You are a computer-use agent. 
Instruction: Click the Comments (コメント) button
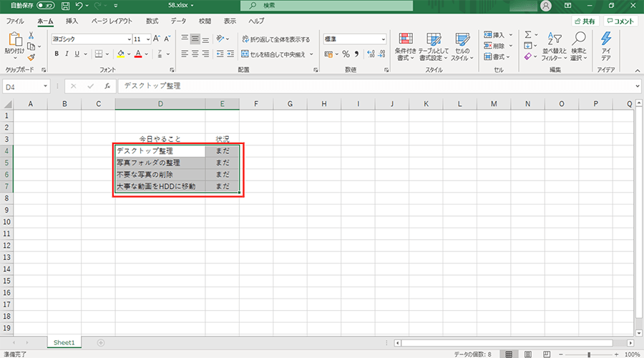coord(620,21)
